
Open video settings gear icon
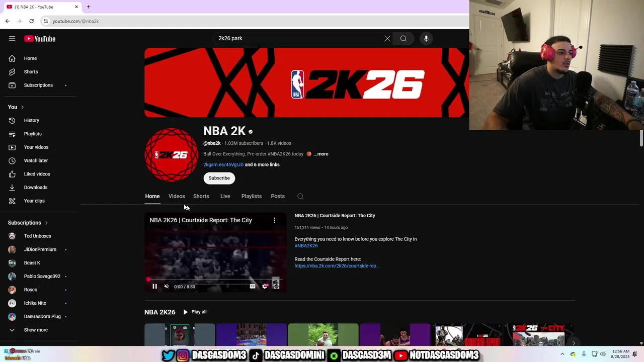265,287
